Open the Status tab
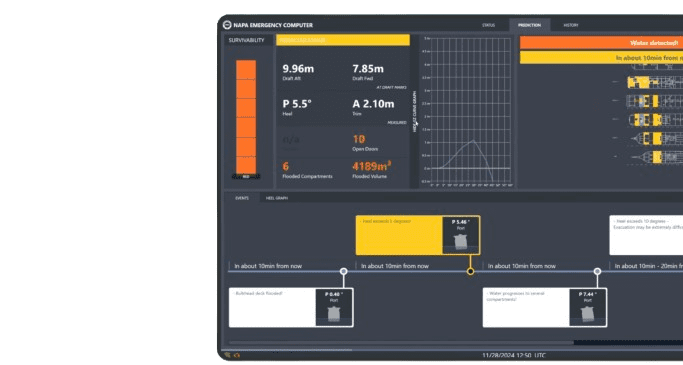 tap(488, 25)
